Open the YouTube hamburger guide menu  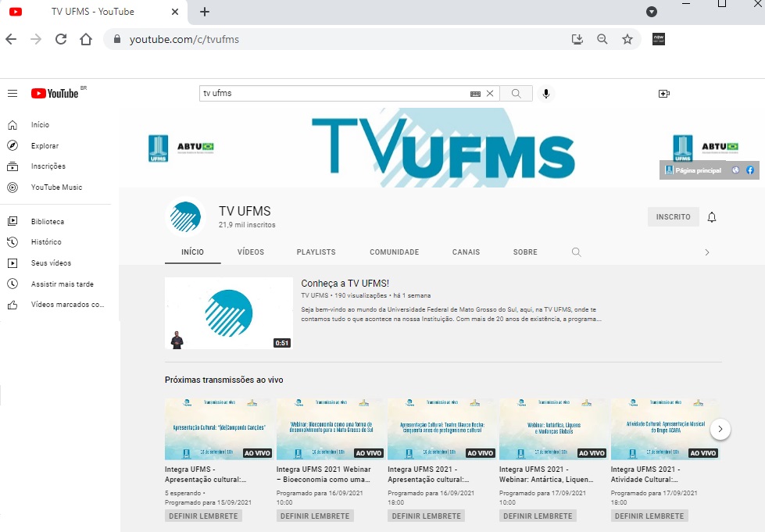pyautogui.click(x=13, y=94)
